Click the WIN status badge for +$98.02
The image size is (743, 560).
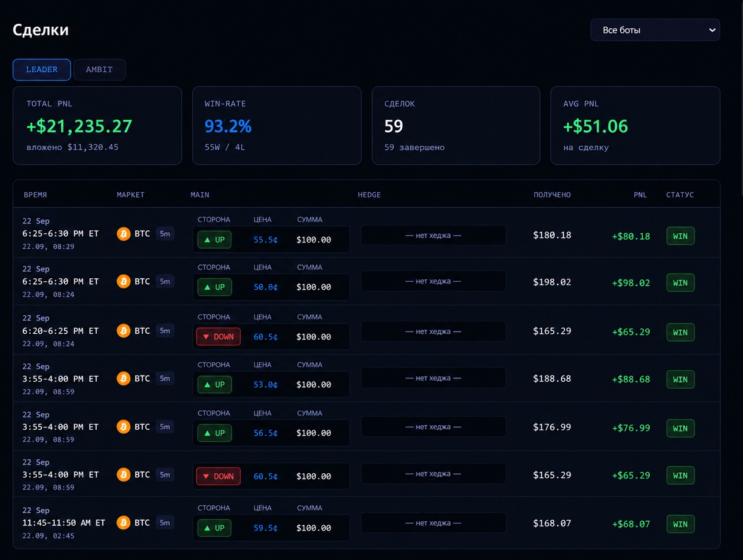681,283
